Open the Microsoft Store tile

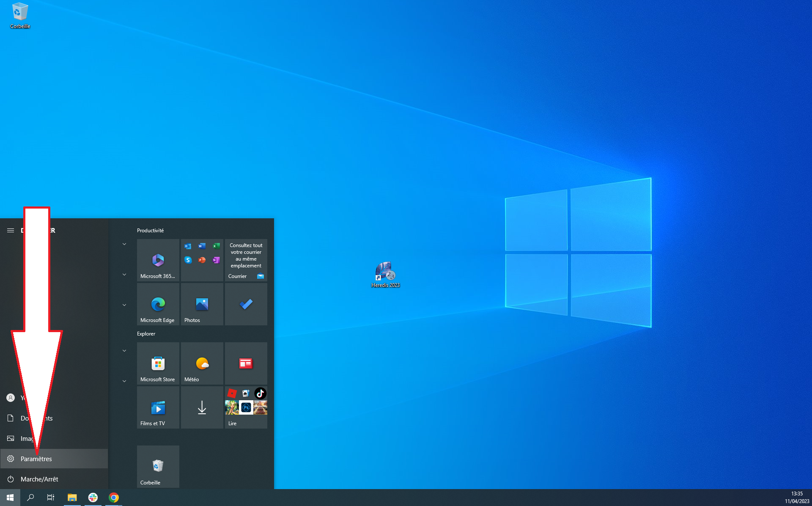point(158,363)
